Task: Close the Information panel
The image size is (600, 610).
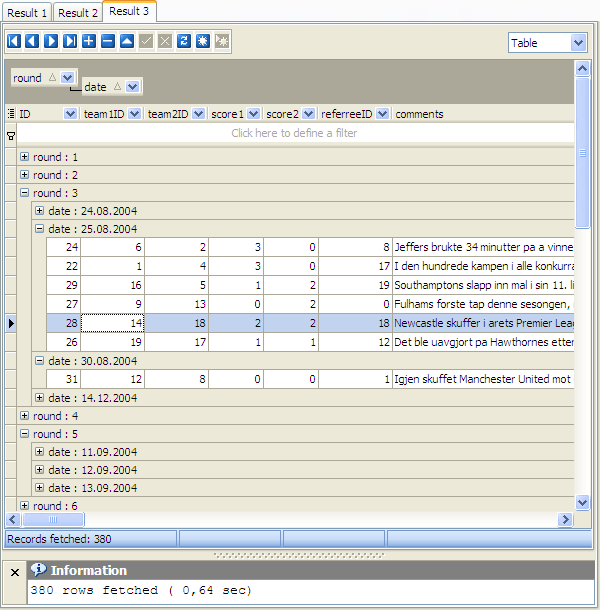Action: 14,572
